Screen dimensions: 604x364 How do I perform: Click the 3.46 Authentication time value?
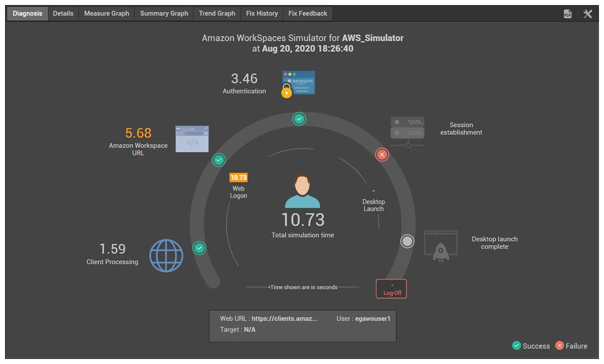[244, 79]
